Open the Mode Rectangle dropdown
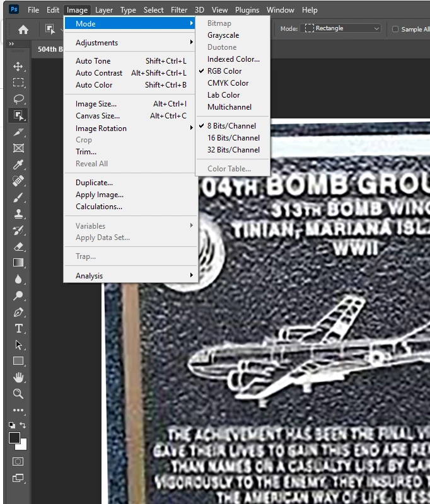Screen dimensions: 430x504 click(x=341, y=28)
